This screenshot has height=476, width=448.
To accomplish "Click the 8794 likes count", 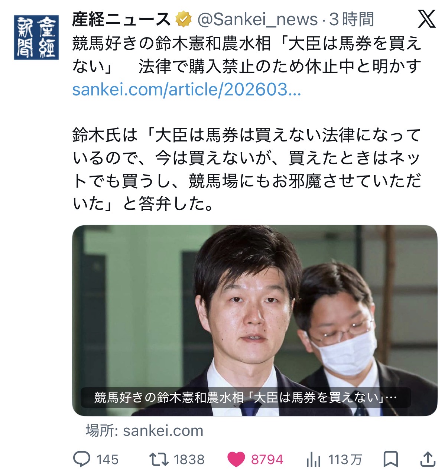I will (x=267, y=460).
